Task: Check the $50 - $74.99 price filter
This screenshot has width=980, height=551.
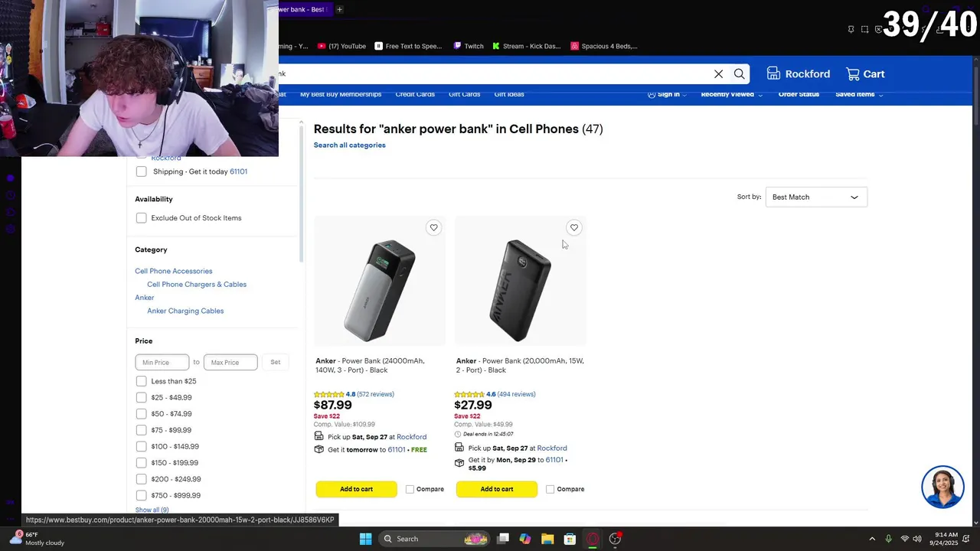Action: 141,414
